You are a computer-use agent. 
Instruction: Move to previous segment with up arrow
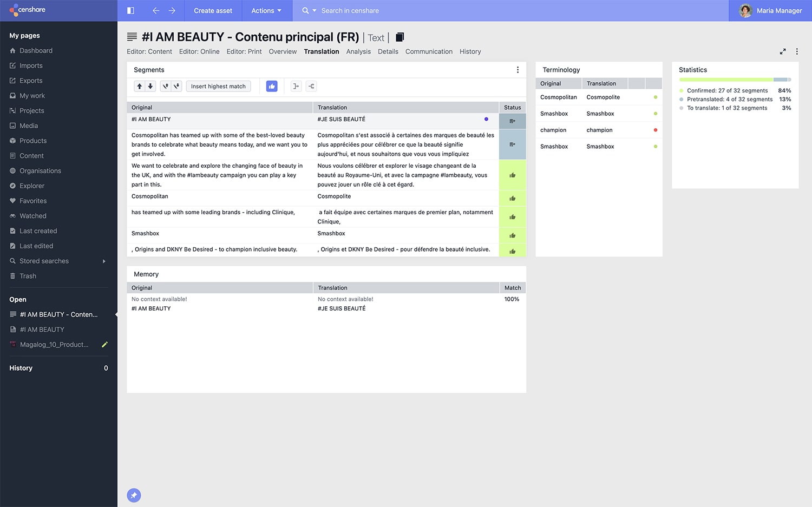point(140,86)
